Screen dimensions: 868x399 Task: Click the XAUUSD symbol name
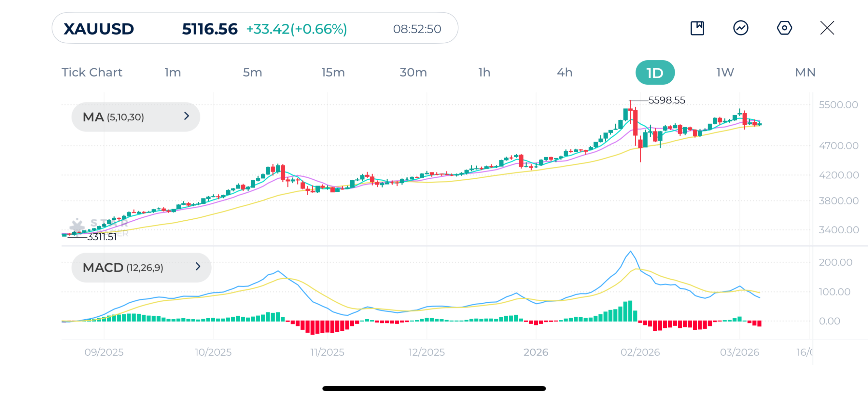coord(99,29)
